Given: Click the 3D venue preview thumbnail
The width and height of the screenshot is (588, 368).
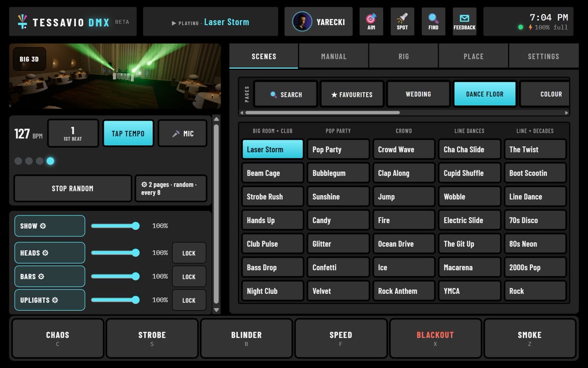Looking at the screenshot, I should [x=115, y=76].
